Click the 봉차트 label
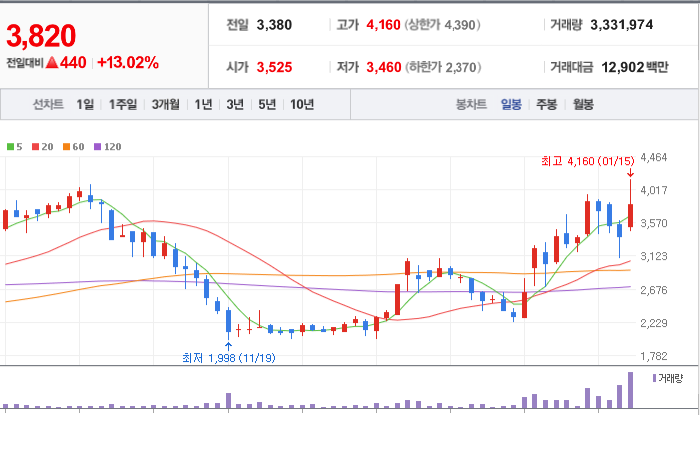The image size is (700, 450). pyautogui.click(x=471, y=104)
